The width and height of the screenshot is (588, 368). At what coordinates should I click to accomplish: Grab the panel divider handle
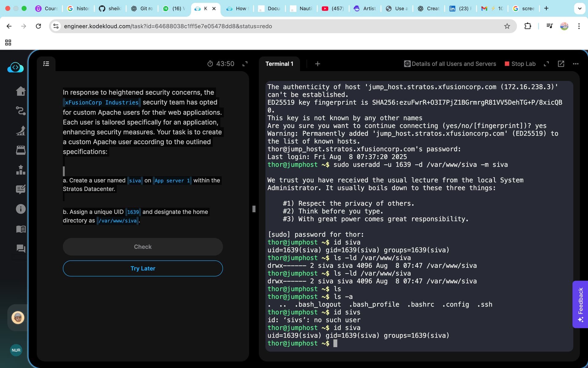click(x=254, y=209)
